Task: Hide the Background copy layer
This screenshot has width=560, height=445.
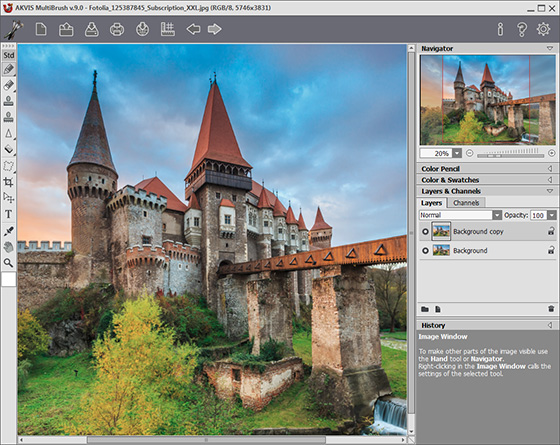Action: tap(425, 231)
